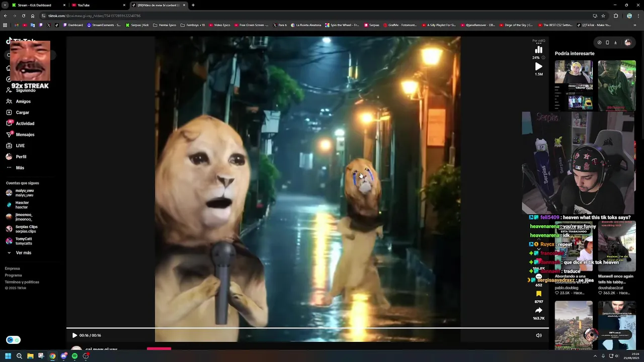Open La Ruleta Aleatoria bookmark
Image resolution: width=644 pixels, height=362 pixels.
pyautogui.click(x=306, y=25)
